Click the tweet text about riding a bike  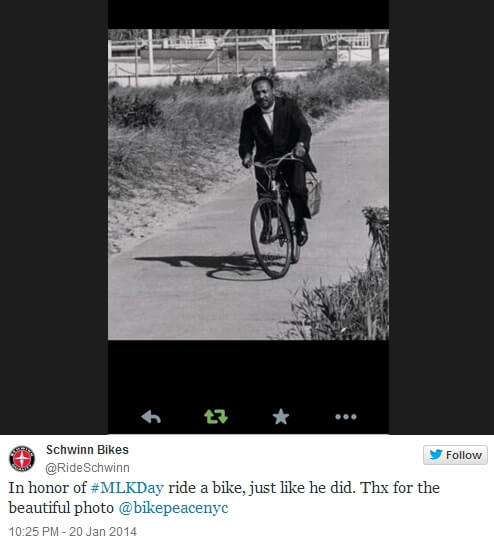(224, 498)
